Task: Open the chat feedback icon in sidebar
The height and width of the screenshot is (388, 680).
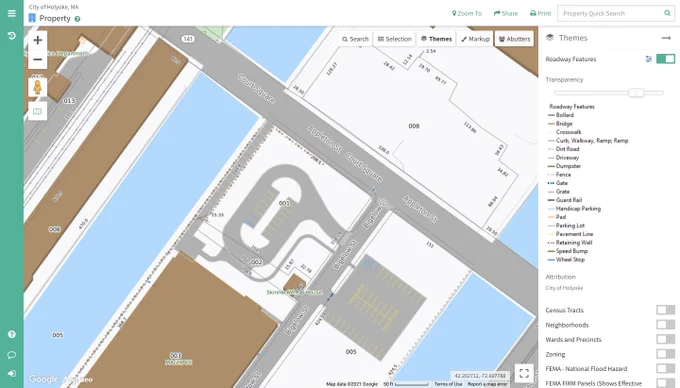Action: (x=12, y=355)
